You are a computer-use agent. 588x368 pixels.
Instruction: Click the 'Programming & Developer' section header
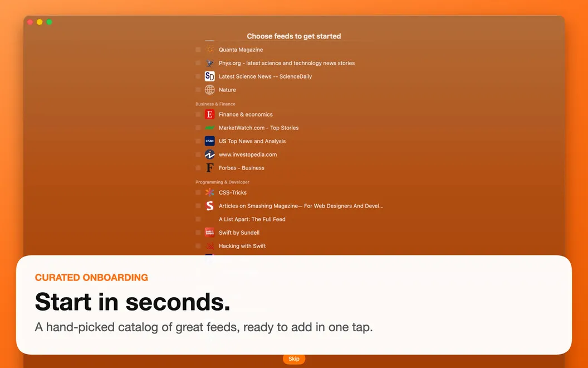click(222, 182)
